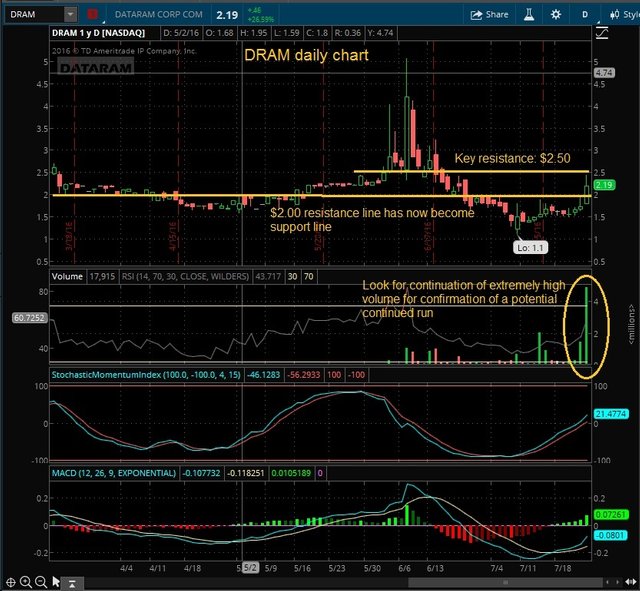Select the crosshair pan tool icon
The height and width of the screenshot is (591, 640).
click(11, 582)
